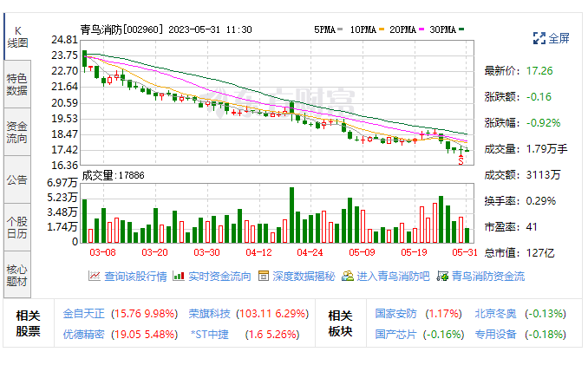Click the 24.81 price axis label
The image size is (588, 365).
tap(64, 40)
